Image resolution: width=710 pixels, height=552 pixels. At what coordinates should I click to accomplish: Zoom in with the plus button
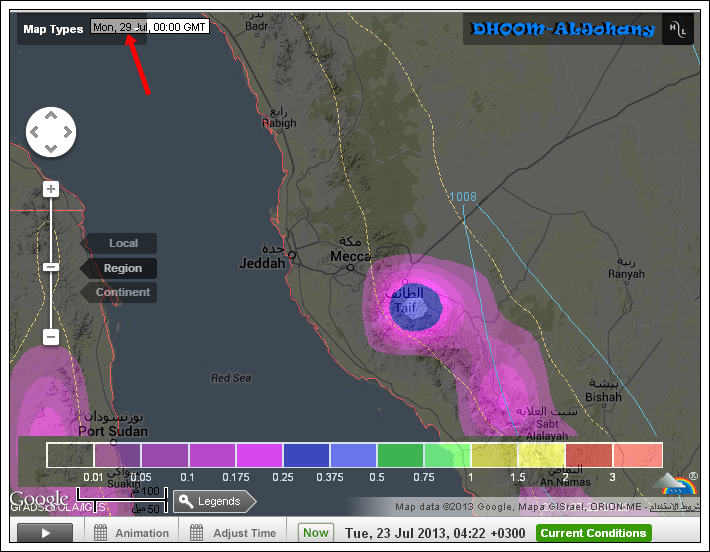pos(51,189)
